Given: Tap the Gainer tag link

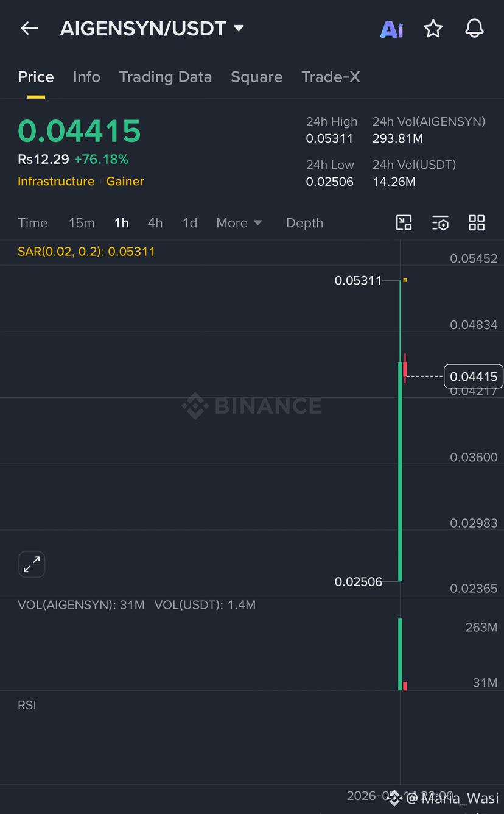Looking at the screenshot, I should 125,182.
